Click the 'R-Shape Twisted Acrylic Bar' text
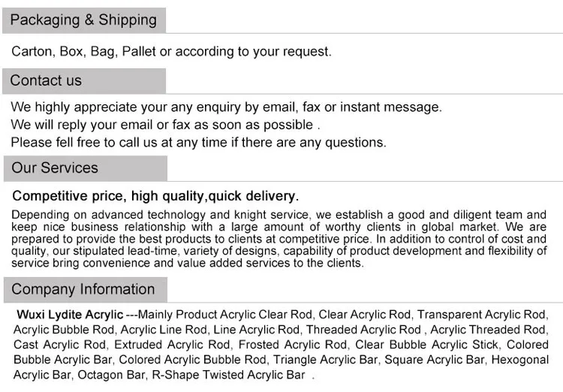Viewport: 563px width, 392px height. coord(228,375)
